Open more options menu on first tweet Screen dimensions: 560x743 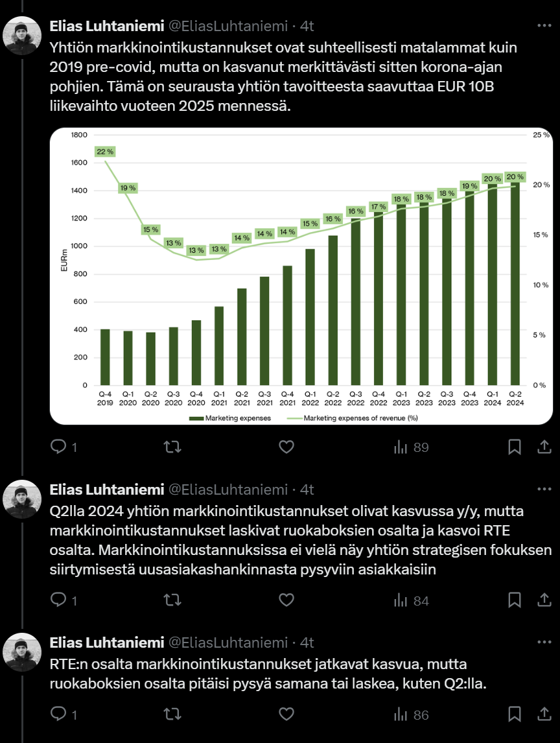coord(544,25)
